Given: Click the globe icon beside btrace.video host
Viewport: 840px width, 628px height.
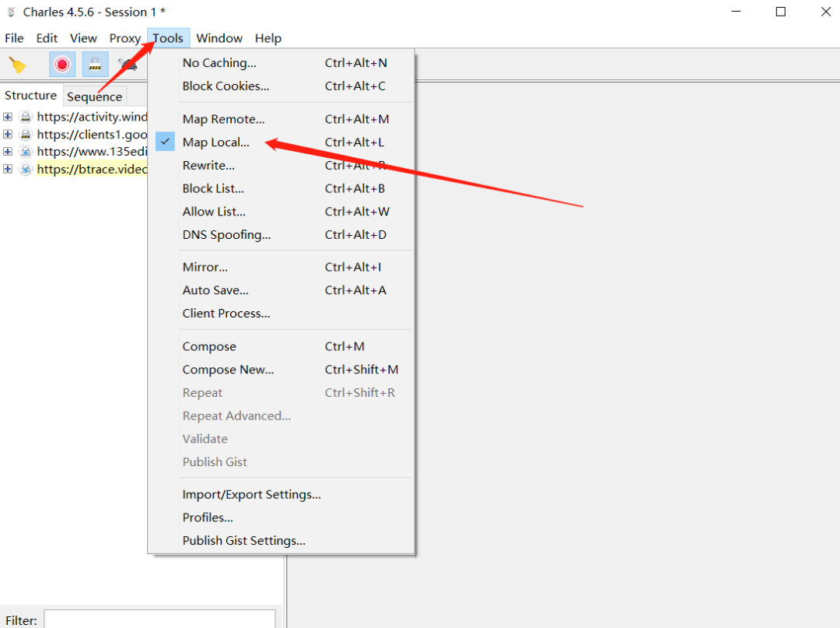Looking at the screenshot, I should (26, 170).
